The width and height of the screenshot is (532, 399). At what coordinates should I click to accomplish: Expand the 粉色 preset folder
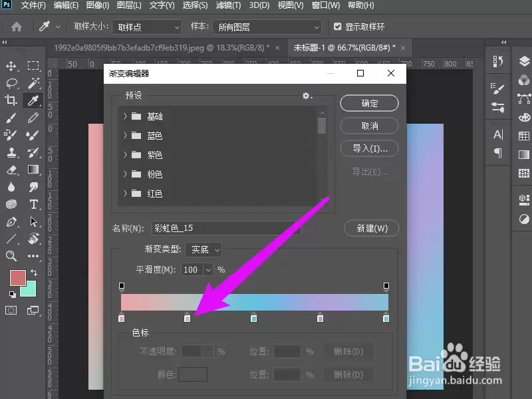click(125, 174)
